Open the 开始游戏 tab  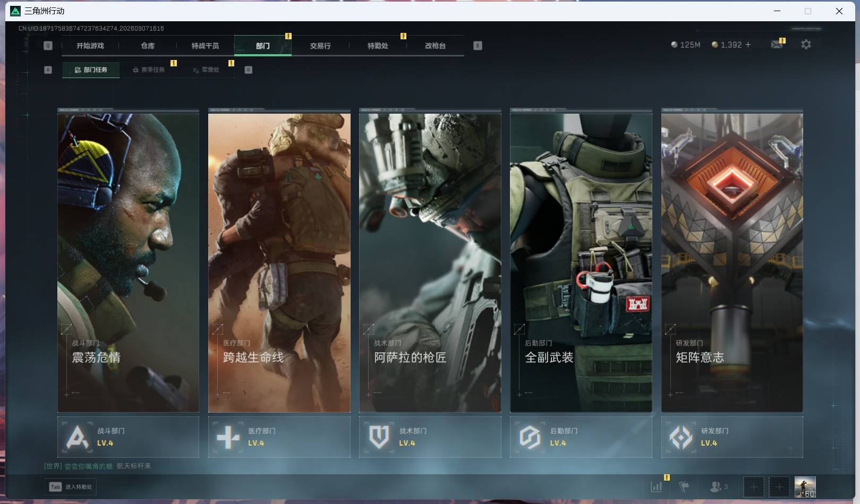point(90,46)
